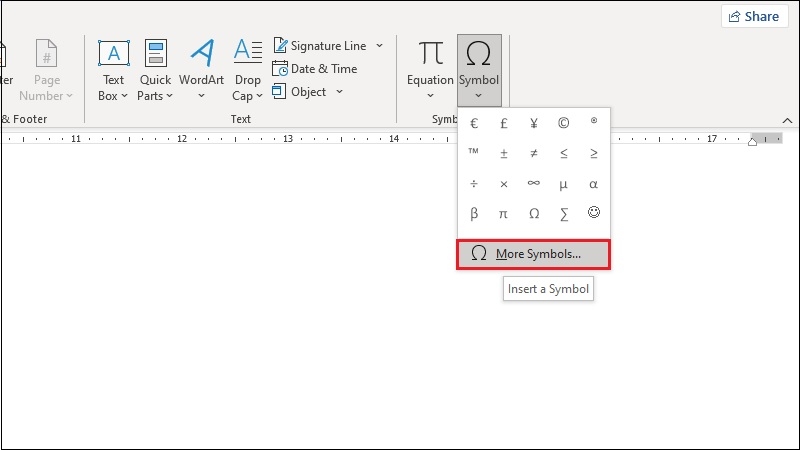Insert the greater-than-or-equal symbol
800x450 pixels.
[x=593, y=153]
